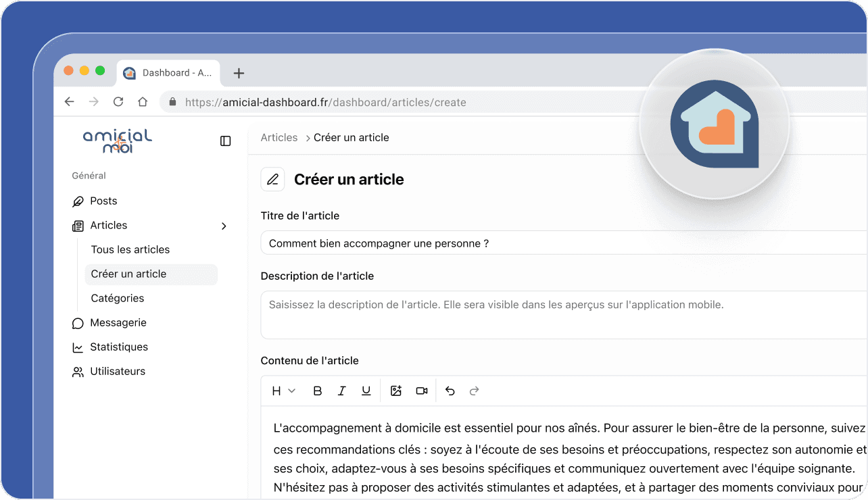
Task: Click the chat bubble icon beside Messagerie
Action: pyautogui.click(x=78, y=323)
